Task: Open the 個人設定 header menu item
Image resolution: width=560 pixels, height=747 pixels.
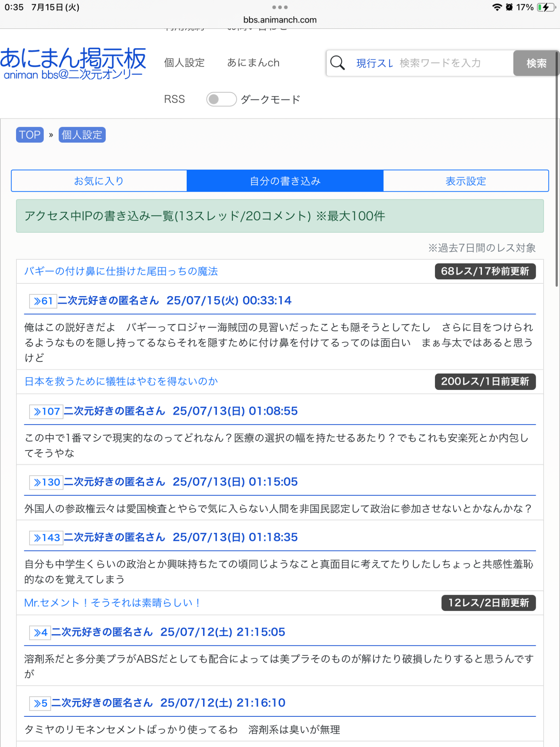Action: [184, 63]
